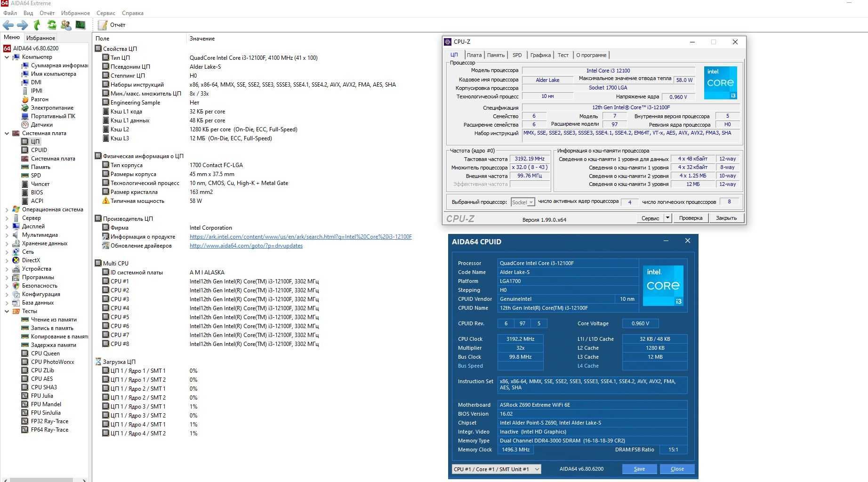Refresh the view with the green refresh icon
Viewport: 868px width, 482px height.
(x=52, y=25)
